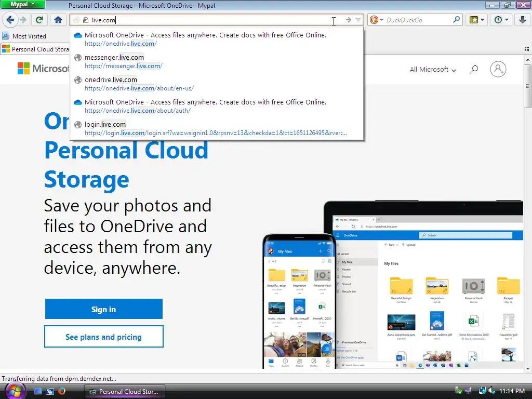Open the address bar history dropdown arrow
This screenshot has width=532, height=399.
pos(358,20)
